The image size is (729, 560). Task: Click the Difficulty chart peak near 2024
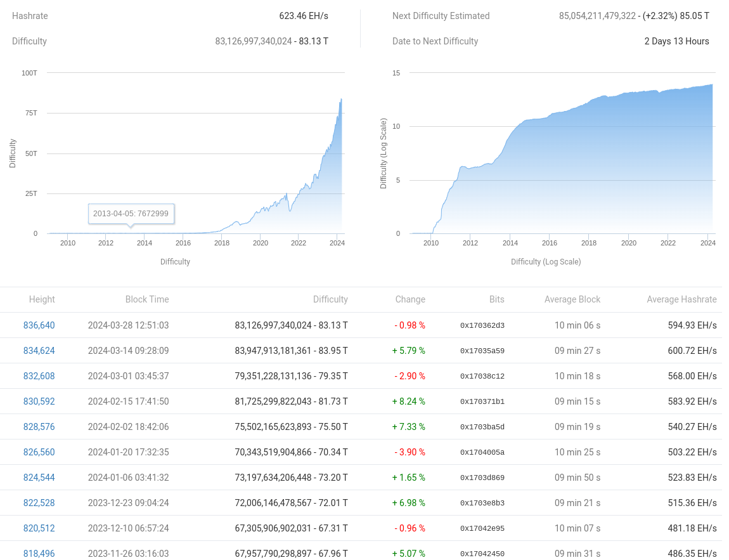[341, 100]
